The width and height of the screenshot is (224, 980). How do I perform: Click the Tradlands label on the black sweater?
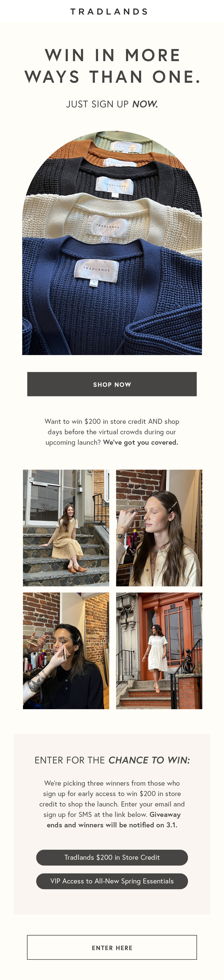tap(115, 185)
